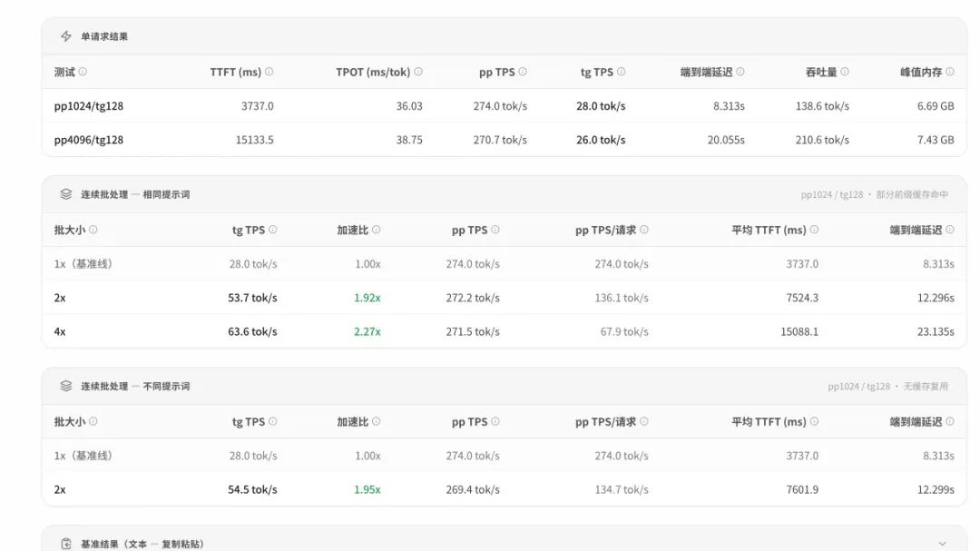Image resolution: width=980 pixels, height=551 pixels.
Task: Click the 269.4 tok/s pp TPS value
Action: tap(473, 489)
